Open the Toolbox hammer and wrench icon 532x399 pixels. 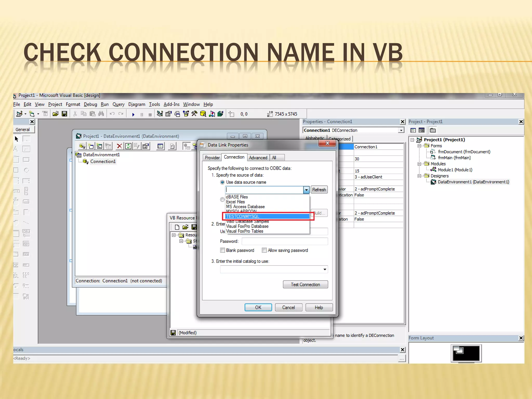(x=194, y=114)
